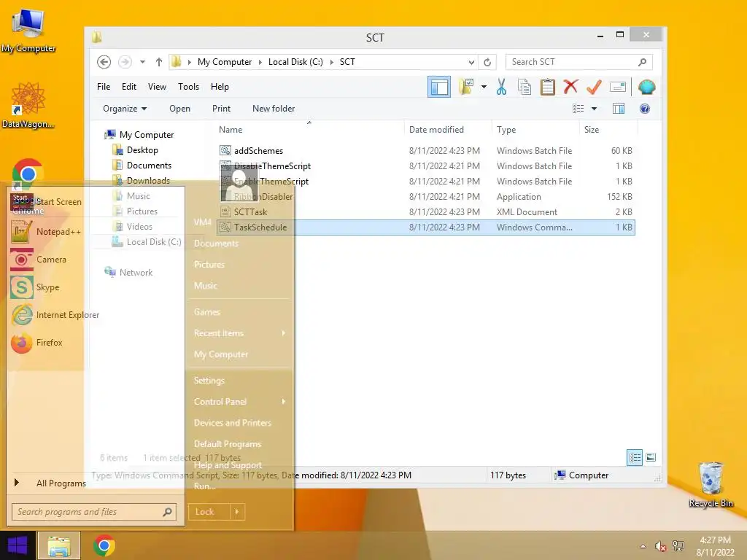Click the search magnifier in Search SCT

coord(642,62)
